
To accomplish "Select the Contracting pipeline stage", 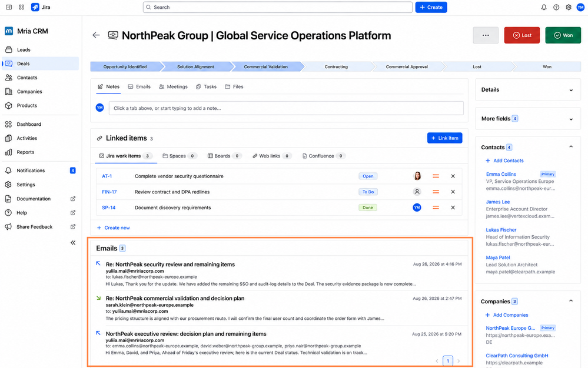I will pyautogui.click(x=336, y=66).
